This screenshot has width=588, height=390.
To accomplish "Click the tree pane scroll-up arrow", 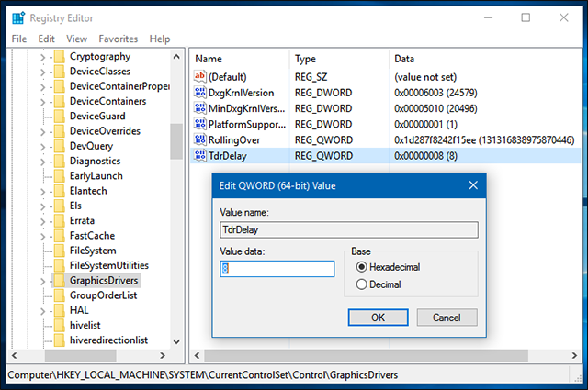I will (176, 57).
